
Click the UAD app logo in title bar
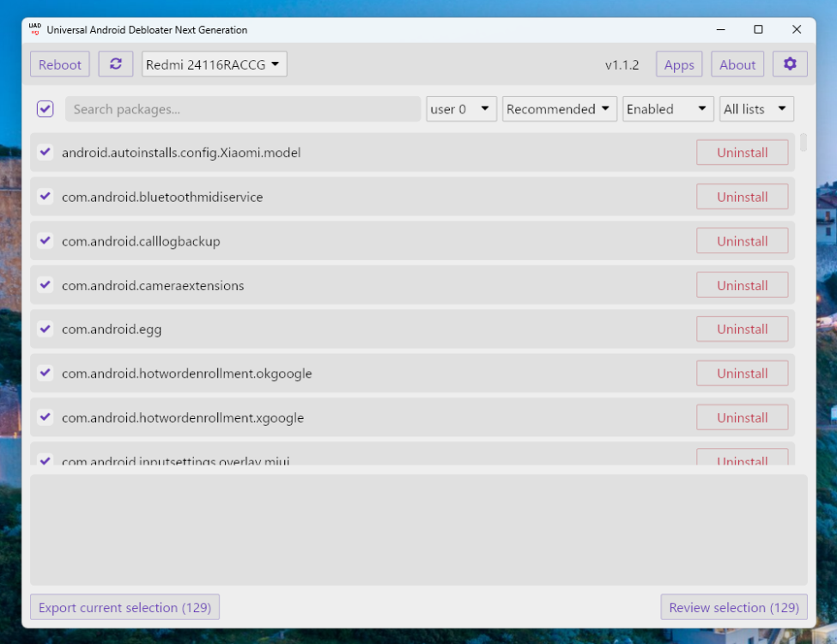pos(35,29)
